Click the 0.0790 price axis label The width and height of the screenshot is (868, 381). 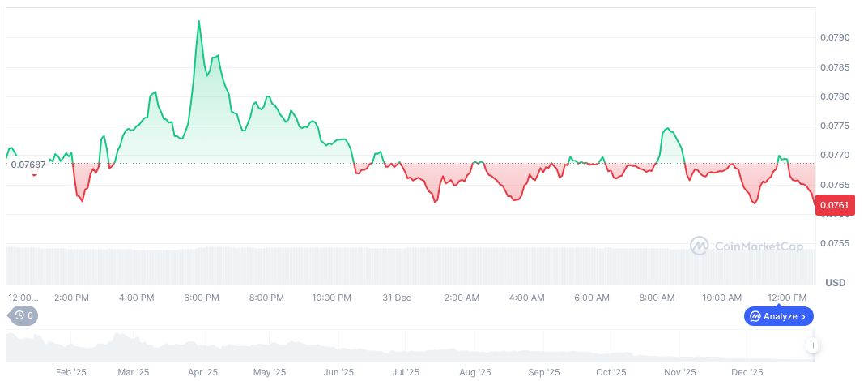[x=834, y=37]
